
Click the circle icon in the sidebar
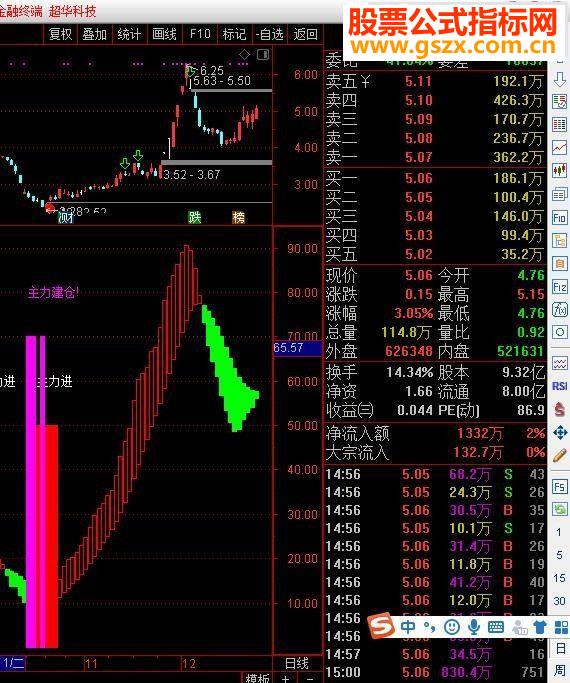click(560, 333)
